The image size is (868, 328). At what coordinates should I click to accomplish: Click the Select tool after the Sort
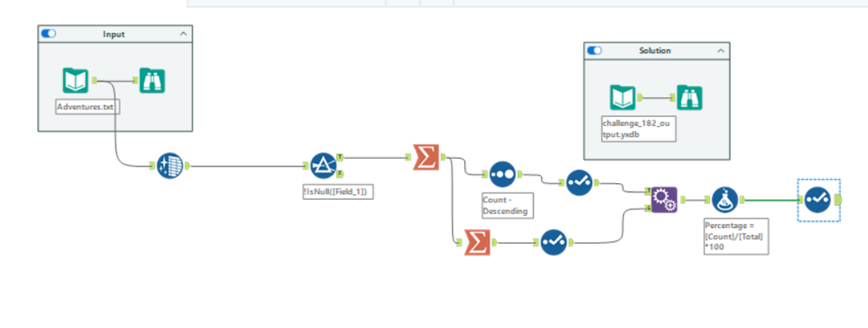coord(579,182)
